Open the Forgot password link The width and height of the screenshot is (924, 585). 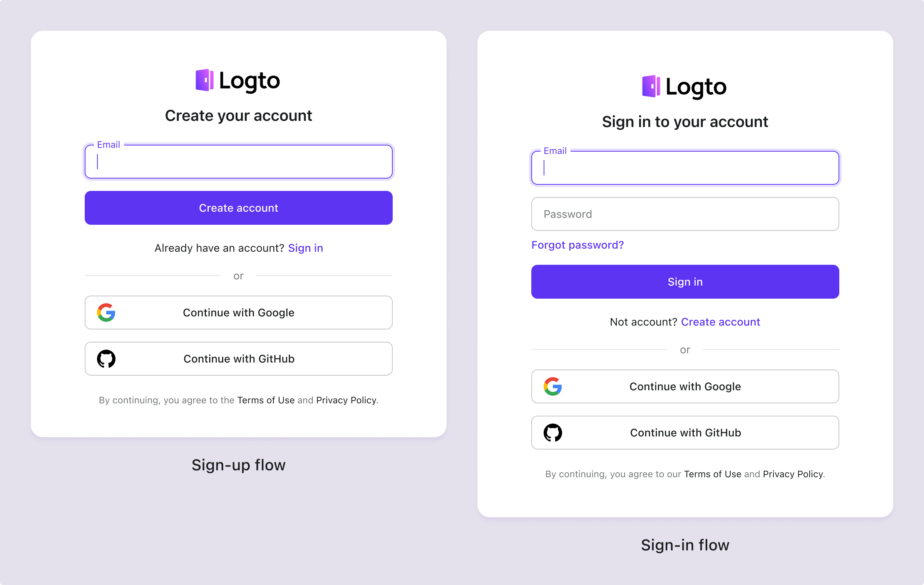(x=577, y=244)
